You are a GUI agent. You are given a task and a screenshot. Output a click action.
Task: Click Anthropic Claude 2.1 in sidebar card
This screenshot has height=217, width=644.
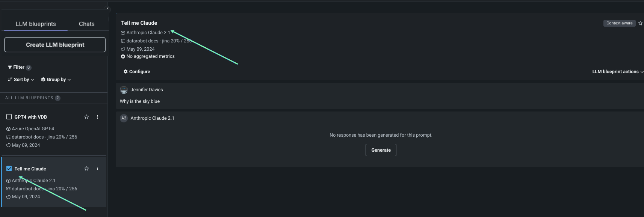coord(33,181)
